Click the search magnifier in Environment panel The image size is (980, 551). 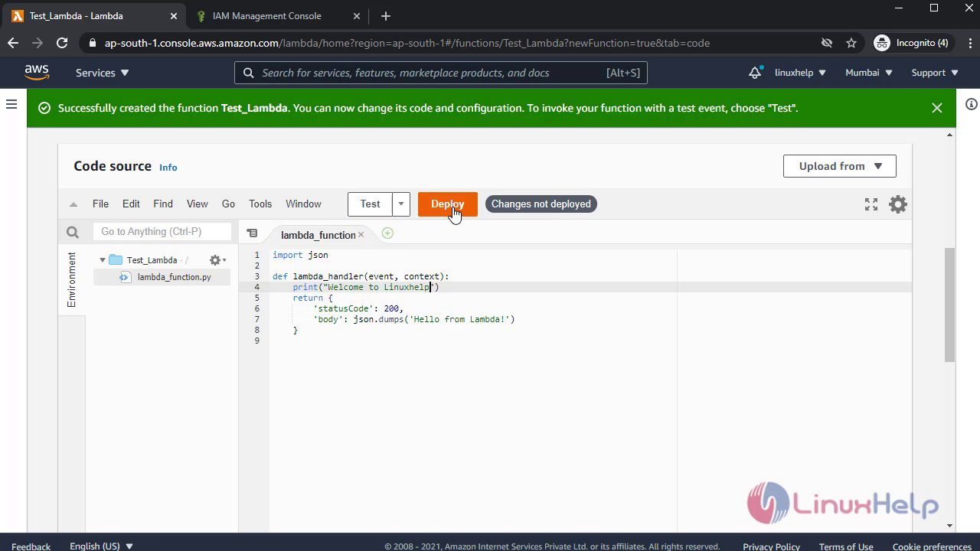(x=73, y=232)
